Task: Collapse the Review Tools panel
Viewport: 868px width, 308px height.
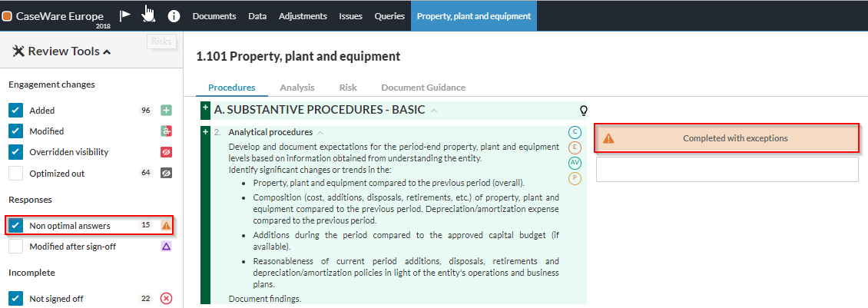Action: [107, 52]
